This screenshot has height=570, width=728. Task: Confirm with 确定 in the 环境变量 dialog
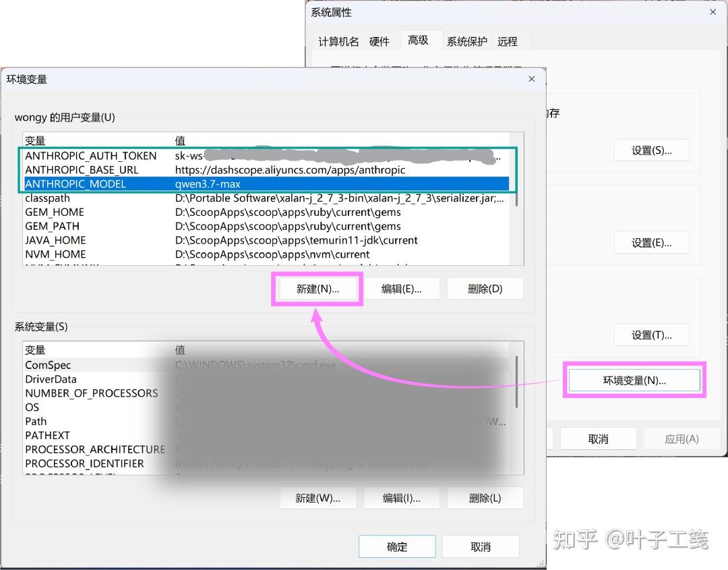397,547
